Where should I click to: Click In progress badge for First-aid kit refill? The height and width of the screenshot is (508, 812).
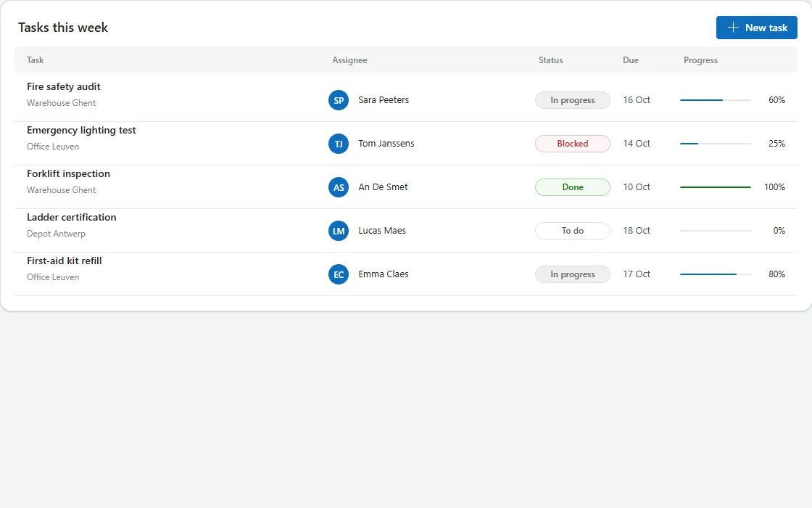coord(573,274)
